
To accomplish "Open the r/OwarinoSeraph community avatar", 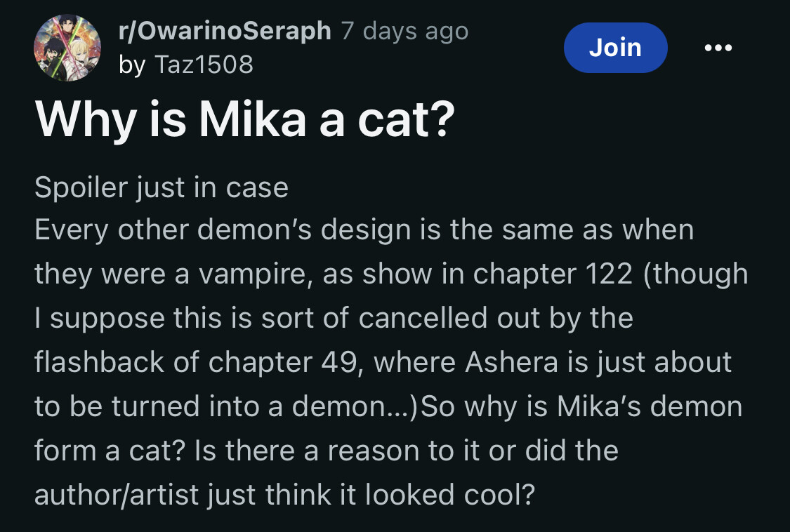I will (x=67, y=48).
